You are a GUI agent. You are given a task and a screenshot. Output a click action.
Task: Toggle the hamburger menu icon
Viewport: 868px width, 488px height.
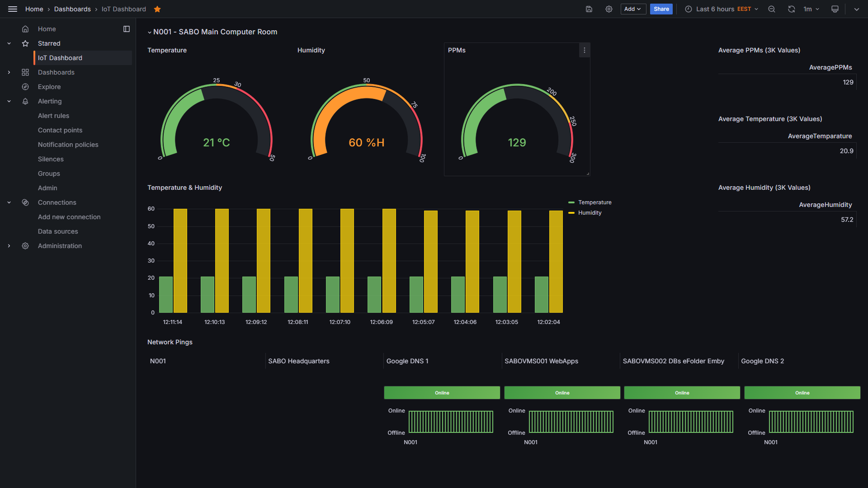pyautogui.click(x=13, y=9)
